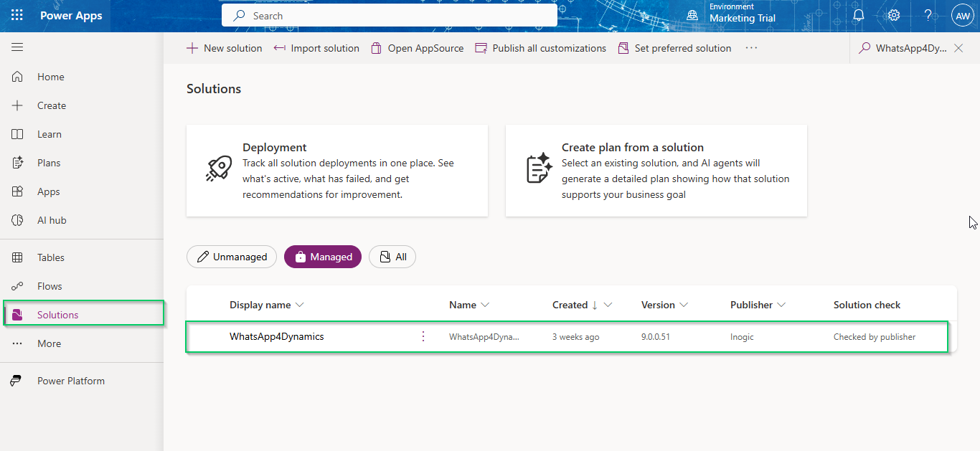Open the settings gear icon

(893, 16)
